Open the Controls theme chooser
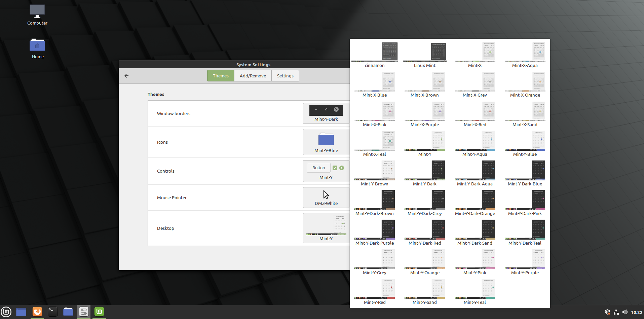This screenshot has height=319, width=644. 326,171
